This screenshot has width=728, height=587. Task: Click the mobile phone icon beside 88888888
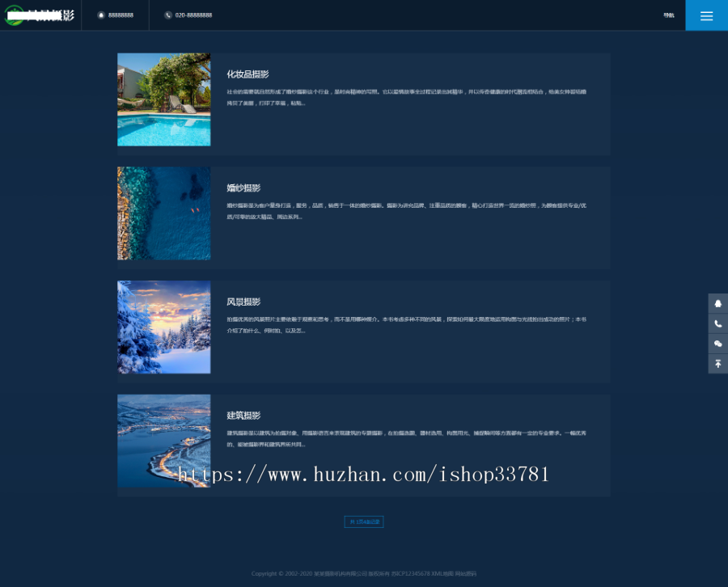click(x=100, y=15)
